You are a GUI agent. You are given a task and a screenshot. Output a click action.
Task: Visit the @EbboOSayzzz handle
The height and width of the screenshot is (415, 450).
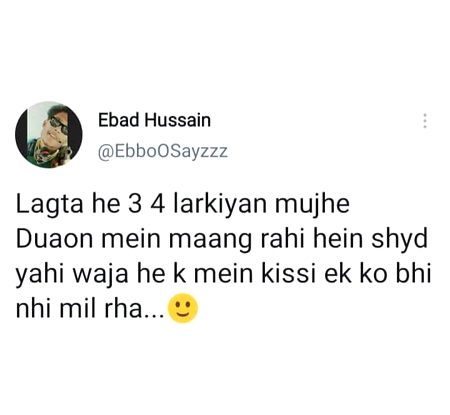tap(163, 152)
